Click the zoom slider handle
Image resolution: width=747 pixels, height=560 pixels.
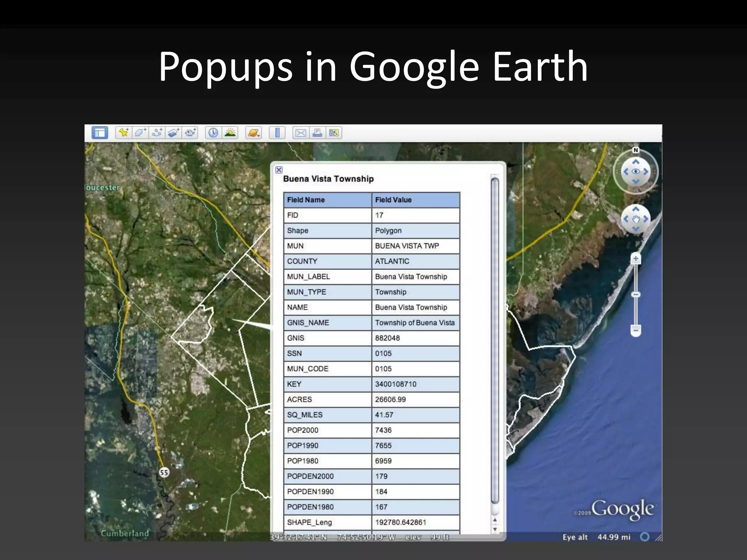click(x=636, y=294)
